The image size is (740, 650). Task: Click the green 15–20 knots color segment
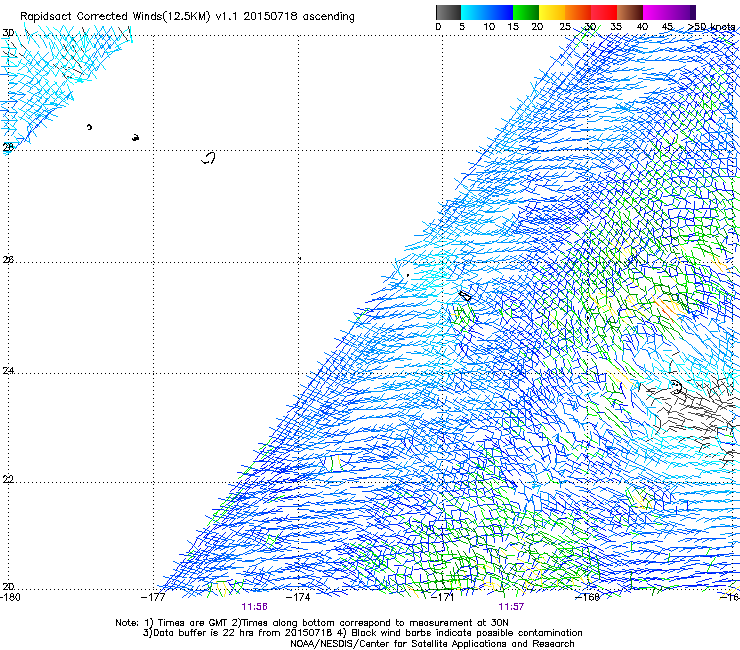pos(526,12)
